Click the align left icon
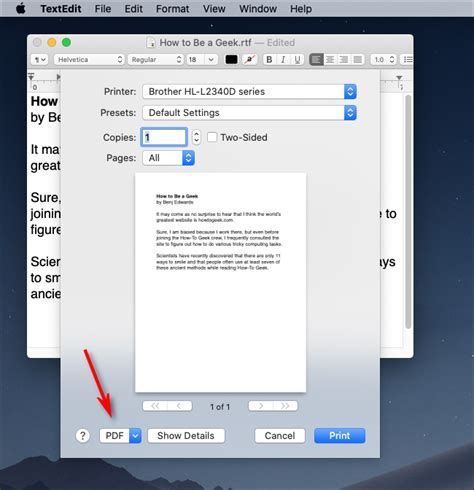The height and width of the screenshot is (490, 474). pos(316,60)
